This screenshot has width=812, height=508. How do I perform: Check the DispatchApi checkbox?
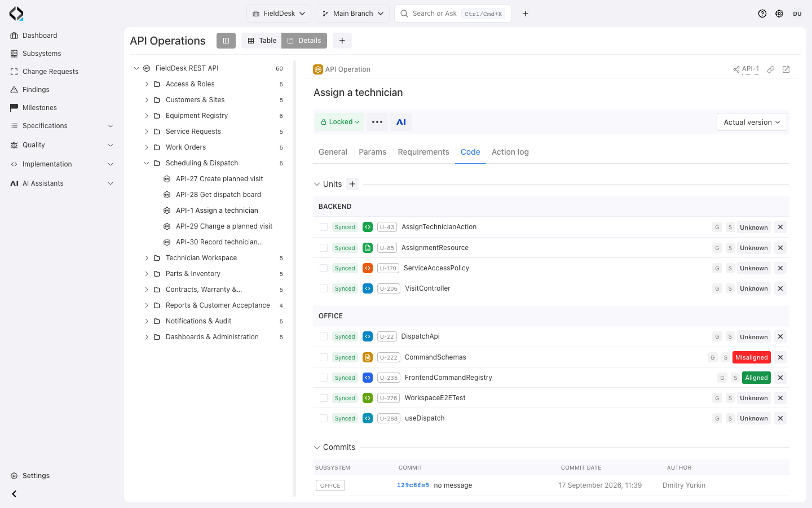324,336
